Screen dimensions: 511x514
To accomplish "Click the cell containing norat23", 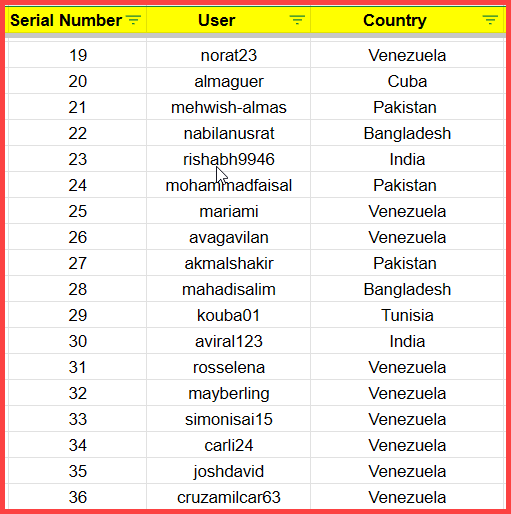I will (228, 55).
